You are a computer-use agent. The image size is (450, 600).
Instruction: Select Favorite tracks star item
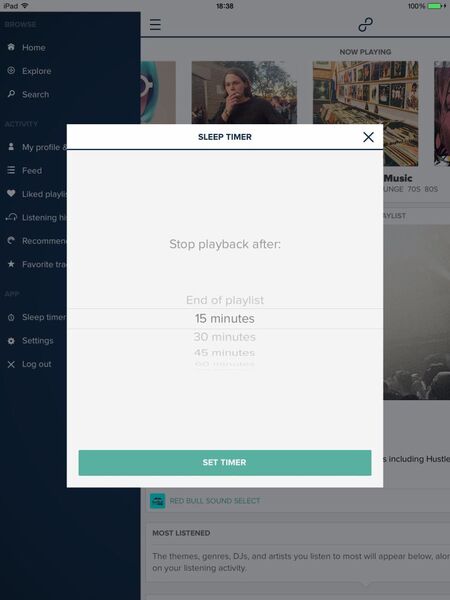[x=37, y=264]
